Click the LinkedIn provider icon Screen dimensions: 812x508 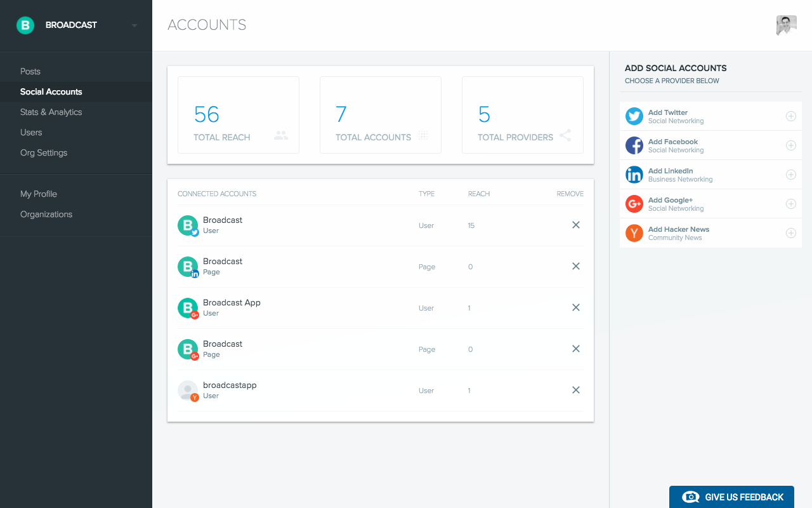click(x=634, y=175)
